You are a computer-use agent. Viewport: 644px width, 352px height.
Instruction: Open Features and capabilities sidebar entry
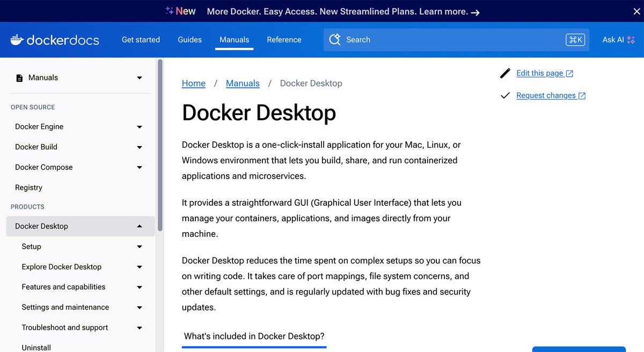point(63,287)
